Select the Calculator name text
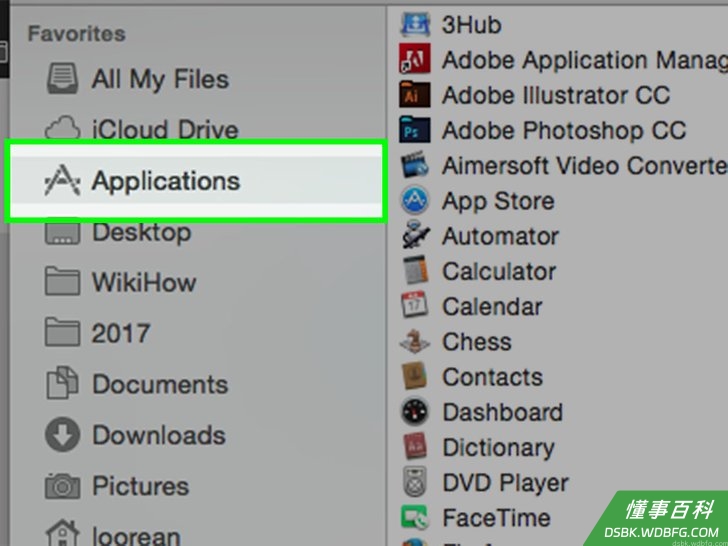728x546 pixels. point(499,271)
